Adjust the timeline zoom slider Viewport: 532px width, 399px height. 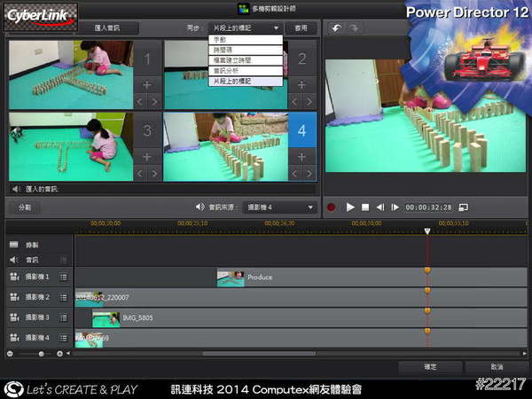(41, 353)
